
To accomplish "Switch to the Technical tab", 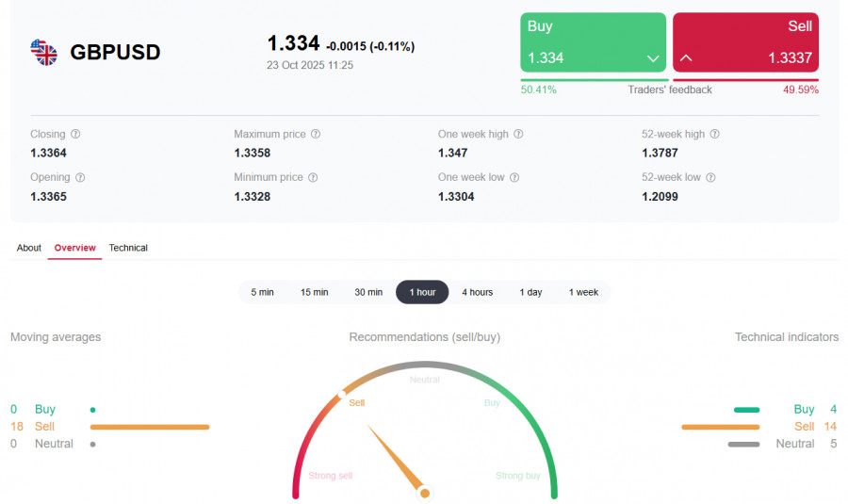I will pyautogui.click(x=128, y=248).
